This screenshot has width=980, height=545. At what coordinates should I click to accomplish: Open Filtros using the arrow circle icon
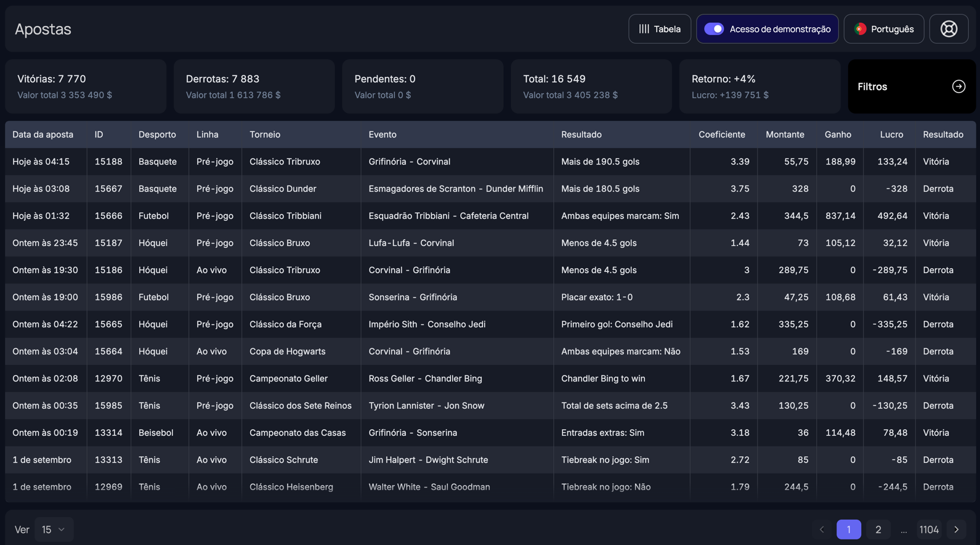pyautogui.click(x=958, y=86)
